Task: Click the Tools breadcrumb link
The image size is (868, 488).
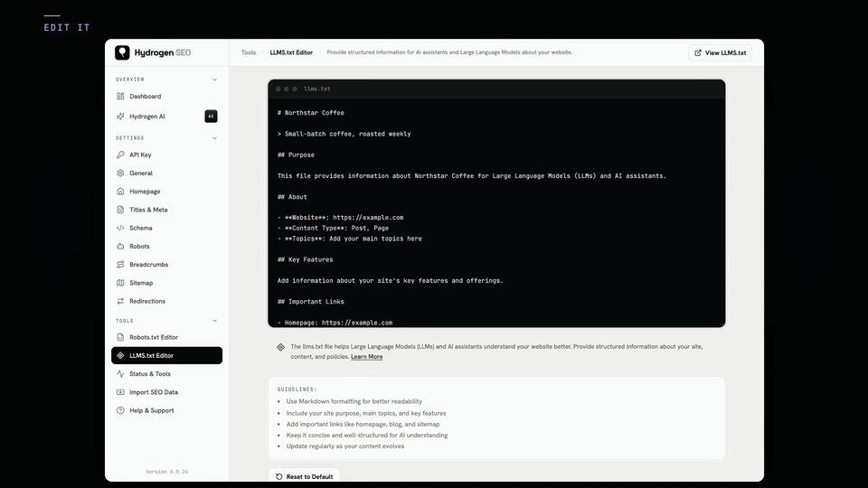Action: click(249, 52)
